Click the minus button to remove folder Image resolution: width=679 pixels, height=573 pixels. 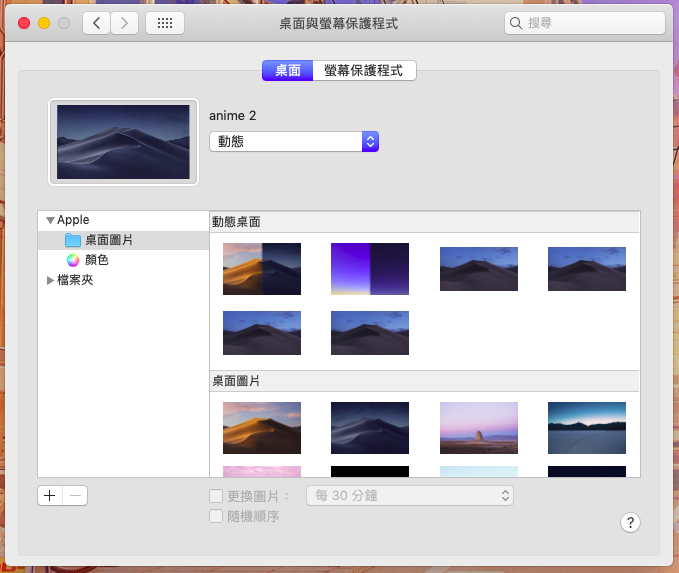(x=76, y=495)
